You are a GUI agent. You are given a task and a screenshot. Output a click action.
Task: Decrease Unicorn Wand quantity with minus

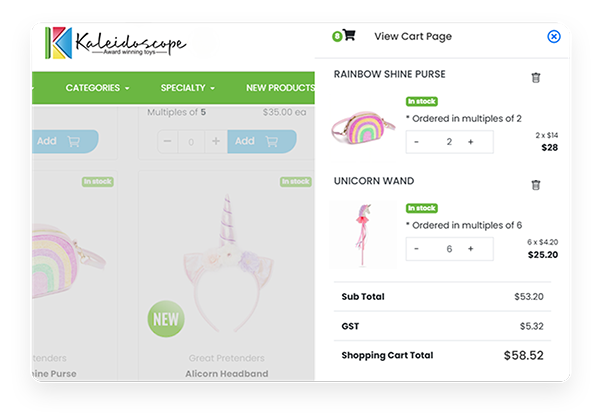point(416,249)
